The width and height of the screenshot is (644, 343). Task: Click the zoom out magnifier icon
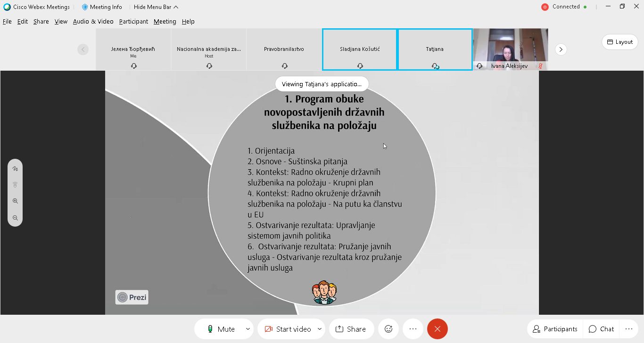point(15,218)
